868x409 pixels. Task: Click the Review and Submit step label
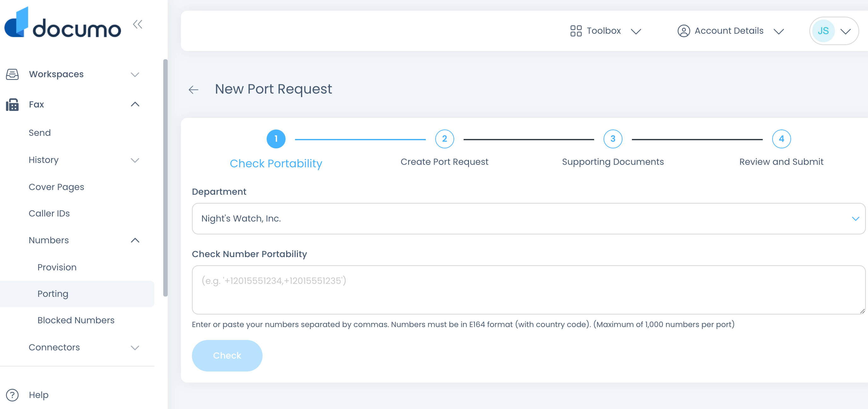[781, 162]
